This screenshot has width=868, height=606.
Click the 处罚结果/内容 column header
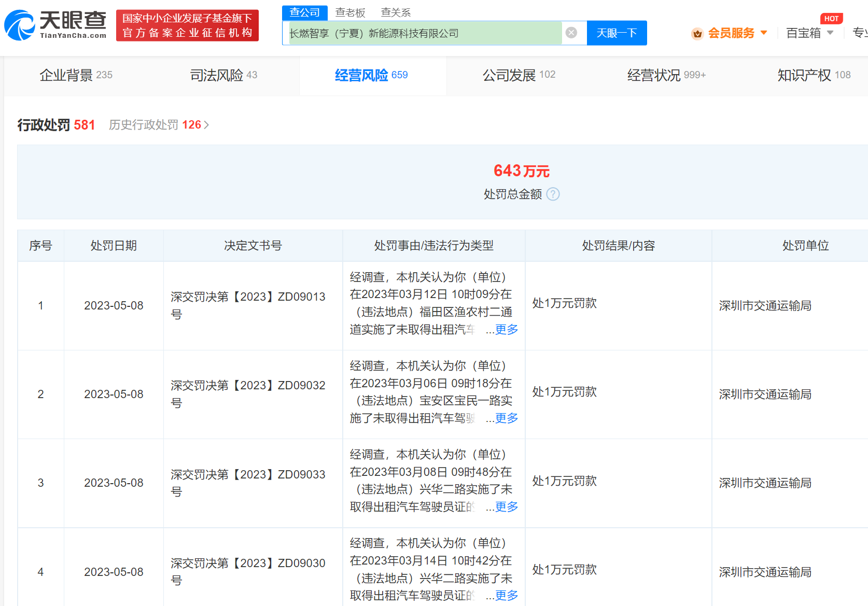[618, 246]
